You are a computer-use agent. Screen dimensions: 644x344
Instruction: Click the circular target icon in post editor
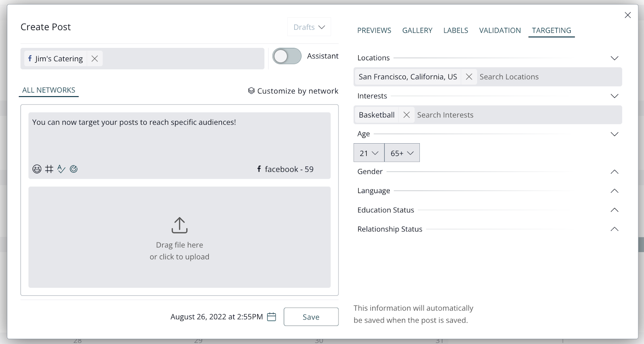74,169
